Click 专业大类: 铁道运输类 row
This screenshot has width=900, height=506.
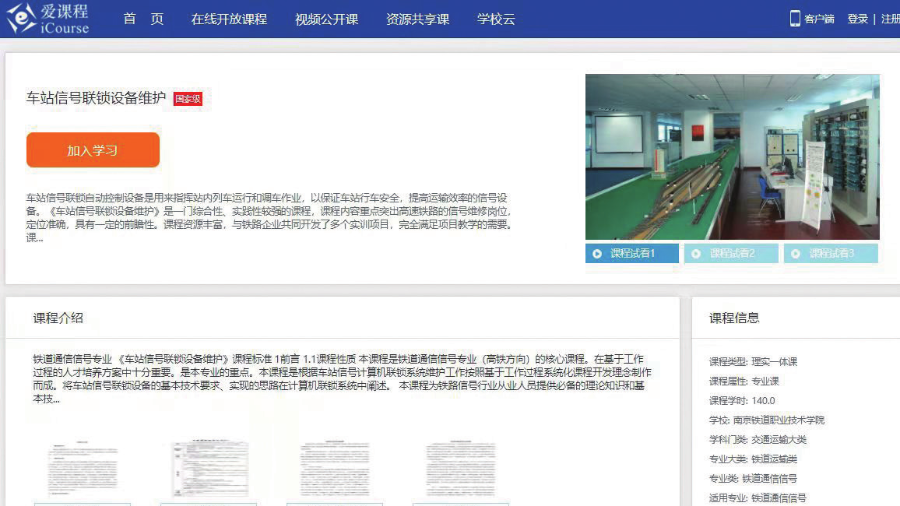click(753, 459)
